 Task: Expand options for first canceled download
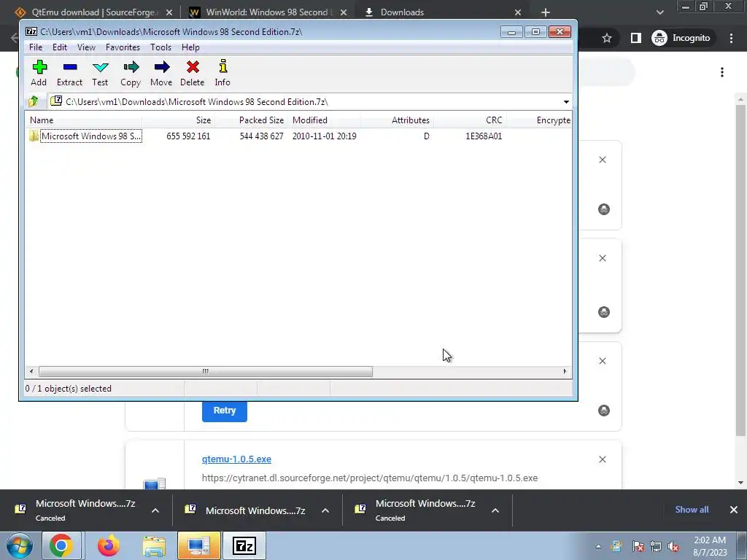click(x=155, y=510)
